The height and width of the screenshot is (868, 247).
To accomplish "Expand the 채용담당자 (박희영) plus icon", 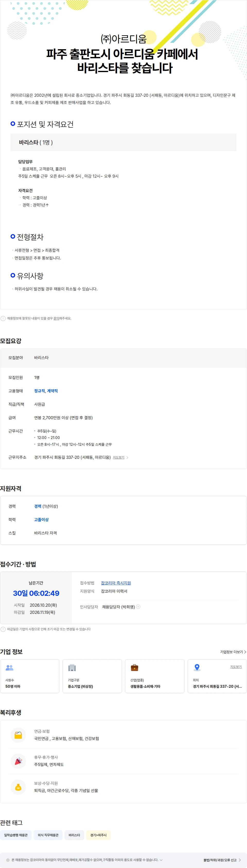I will (x=138, y=607).
